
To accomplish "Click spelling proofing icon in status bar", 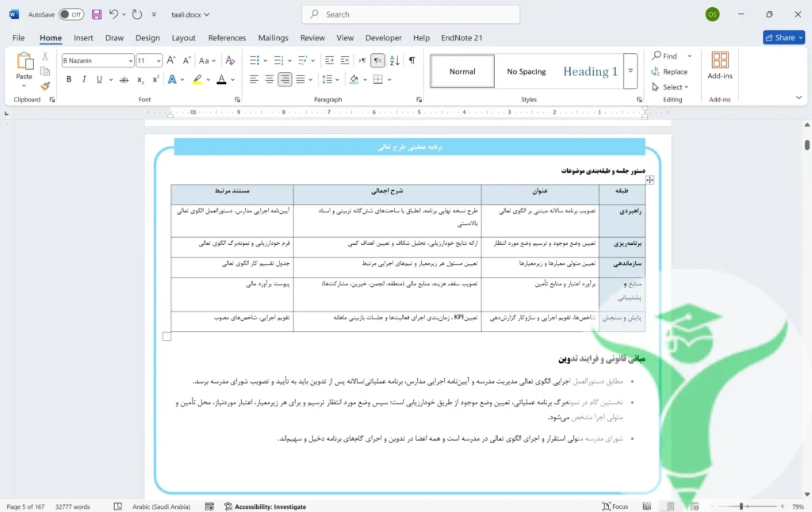I will pos(118,506).
